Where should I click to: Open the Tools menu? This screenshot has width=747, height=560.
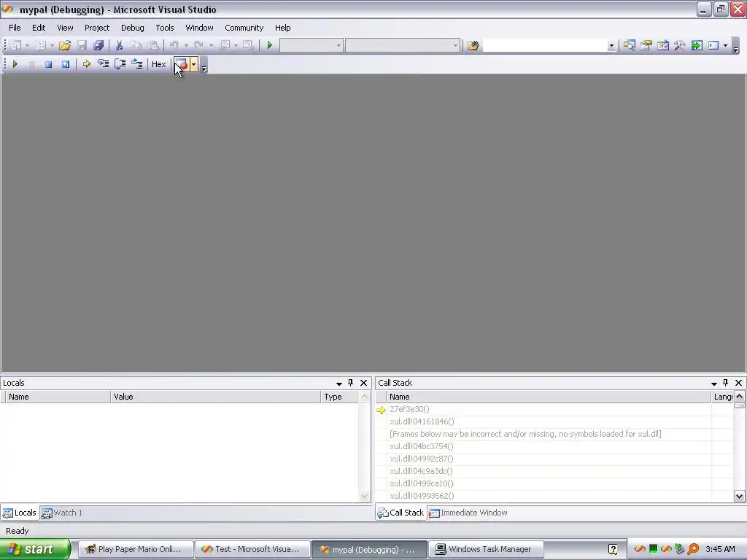(165, 28)
